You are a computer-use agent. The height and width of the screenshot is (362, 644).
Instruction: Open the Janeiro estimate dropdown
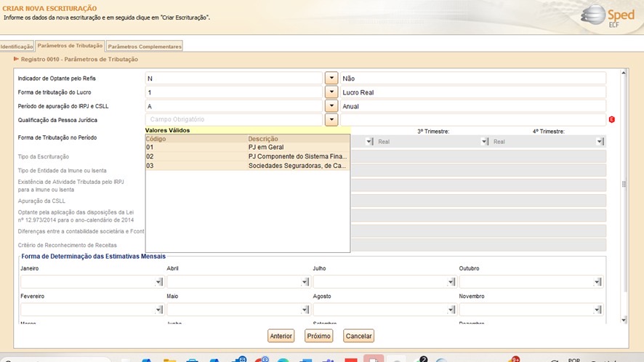(159, 282)
